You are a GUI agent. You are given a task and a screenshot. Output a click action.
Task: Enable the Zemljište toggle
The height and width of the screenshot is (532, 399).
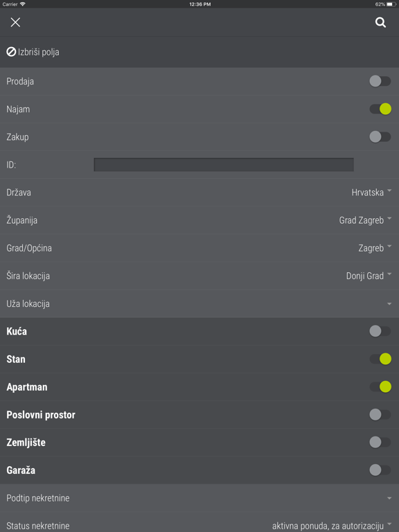coord(380,442)
